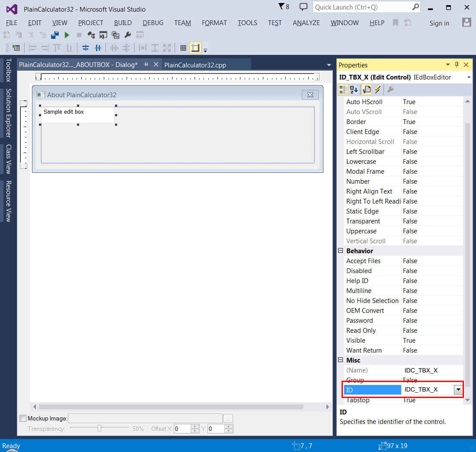The width and height of the screenshot is (476, 452).
Task: Click the Quick Launch search magnifier icon
Action: pos(415,7)
